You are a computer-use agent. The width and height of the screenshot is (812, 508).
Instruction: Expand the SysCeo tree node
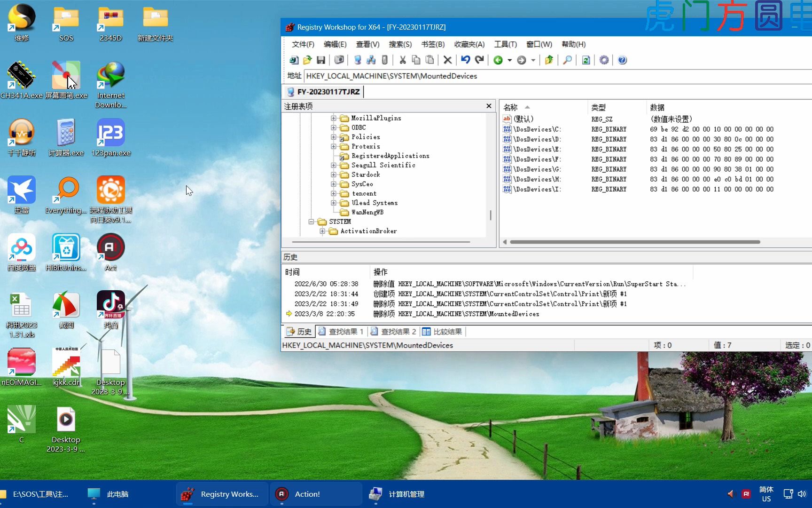333,184
